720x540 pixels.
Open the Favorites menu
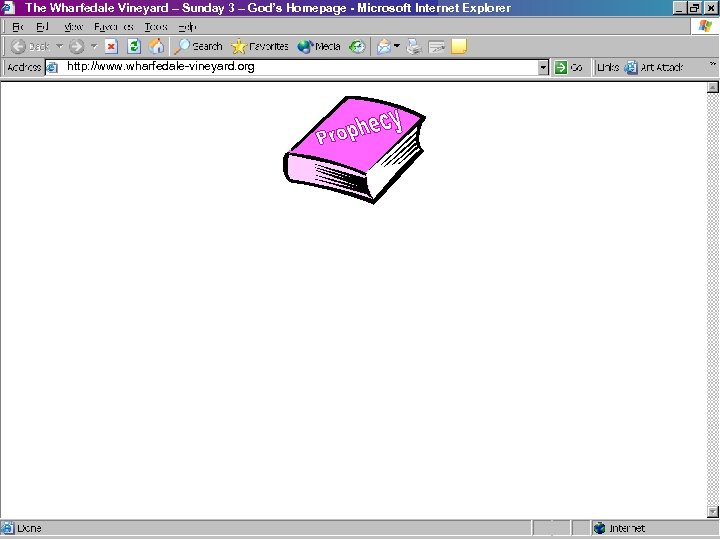tap(113, 27)
